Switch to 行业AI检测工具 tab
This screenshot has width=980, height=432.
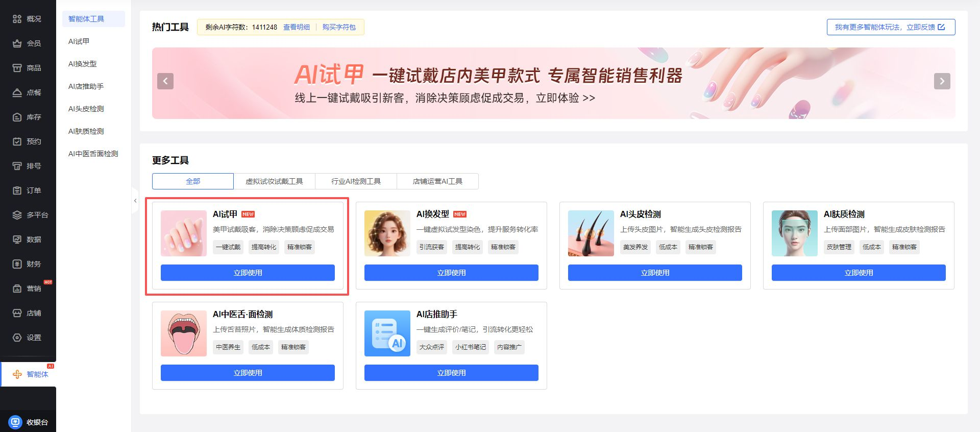356,181
